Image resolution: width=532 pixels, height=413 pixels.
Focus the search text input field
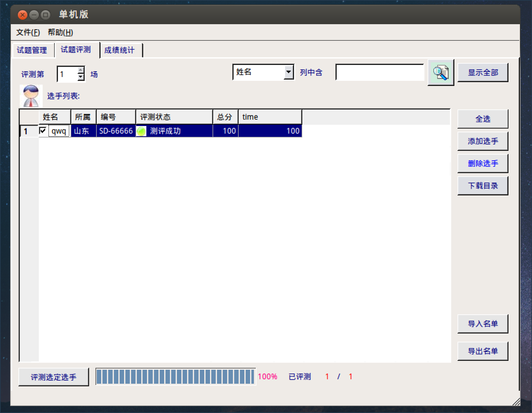[x=380, y=73]
